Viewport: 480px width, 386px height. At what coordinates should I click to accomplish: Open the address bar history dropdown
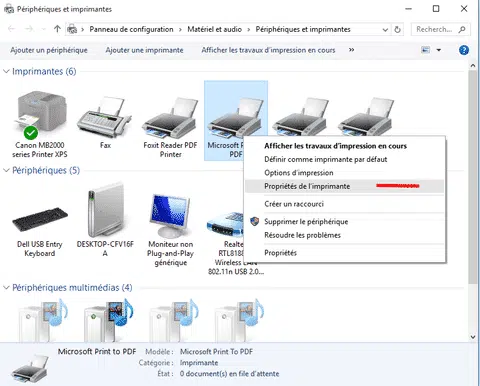pos(385,30)
